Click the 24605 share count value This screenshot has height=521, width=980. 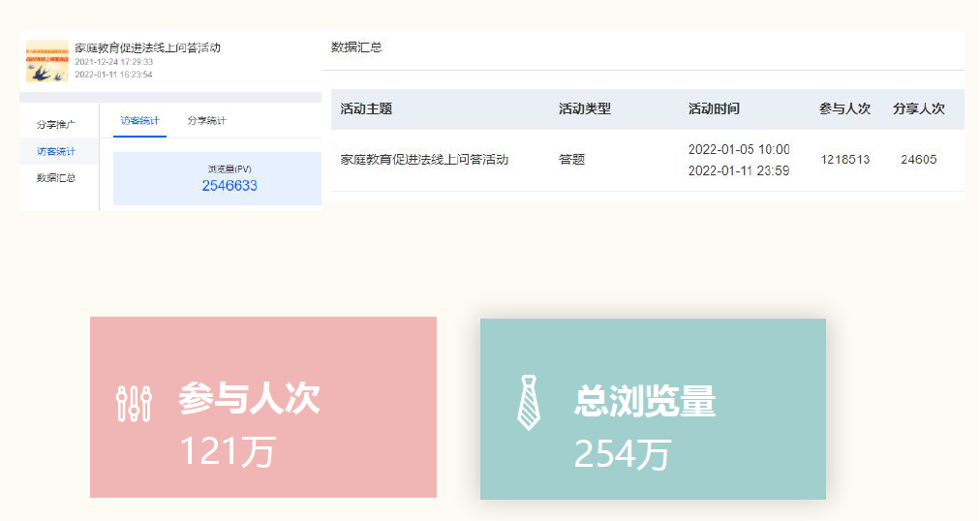(918, 160)
